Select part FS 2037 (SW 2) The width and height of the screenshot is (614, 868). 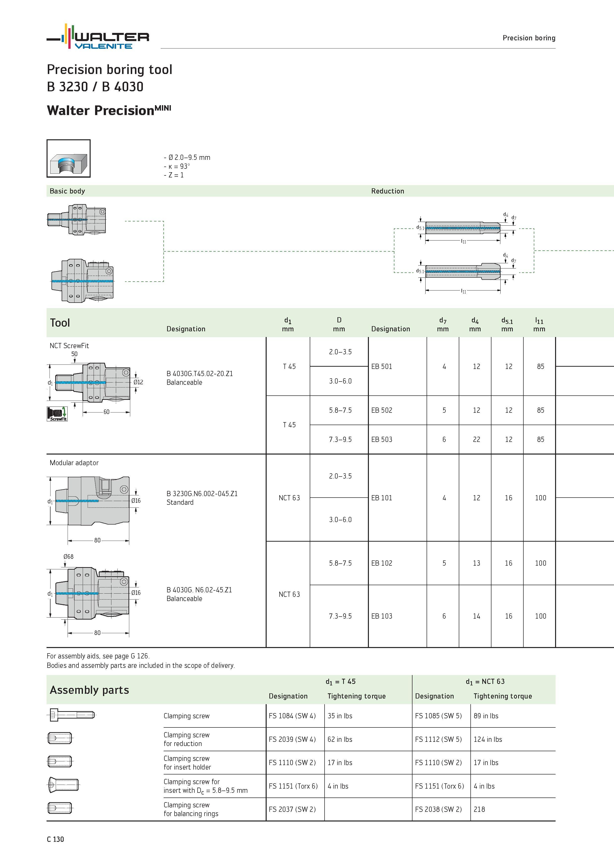[x=292, y=809]
